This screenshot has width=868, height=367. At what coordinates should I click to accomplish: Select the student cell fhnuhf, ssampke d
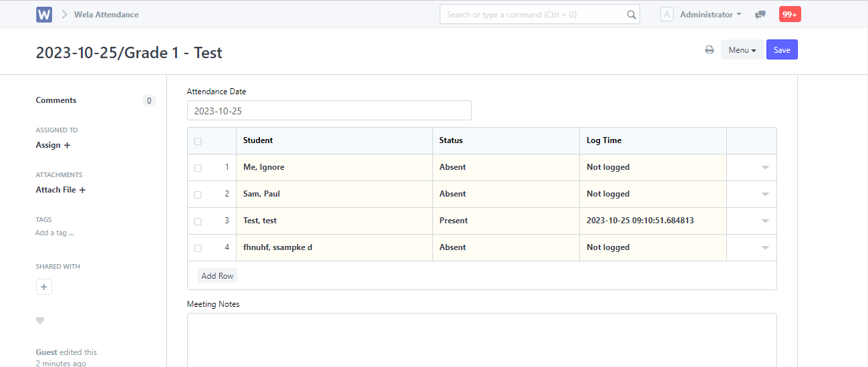click(x=334, y=247)
